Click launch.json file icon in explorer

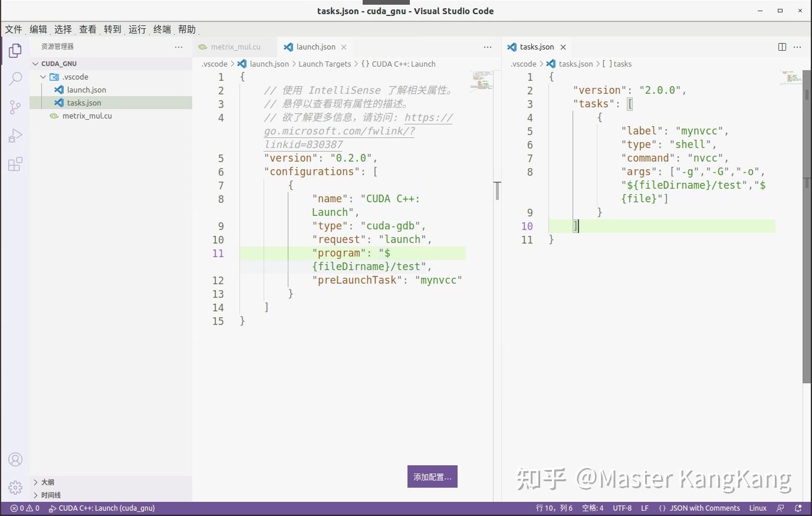point(59,90)
